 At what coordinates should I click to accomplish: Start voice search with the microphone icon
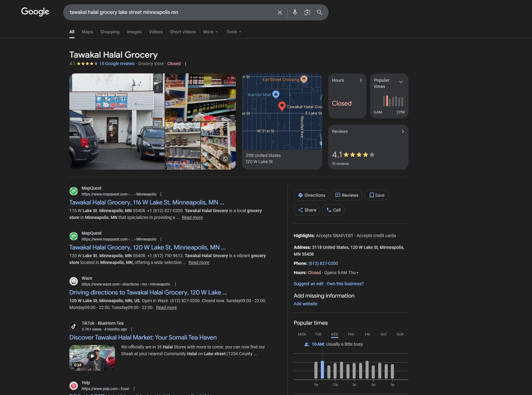tap(295, 12)
